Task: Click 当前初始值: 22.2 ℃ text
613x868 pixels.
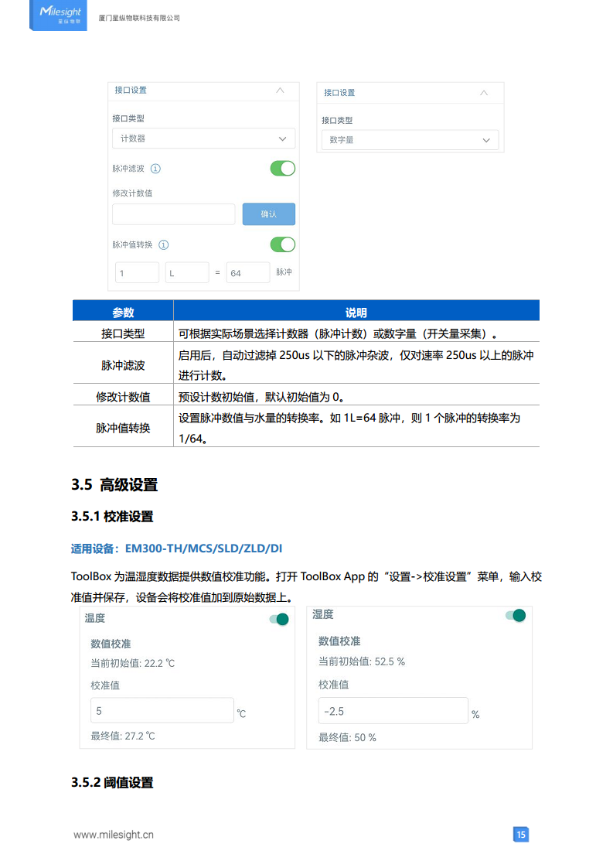Action: tap(133, 663)
